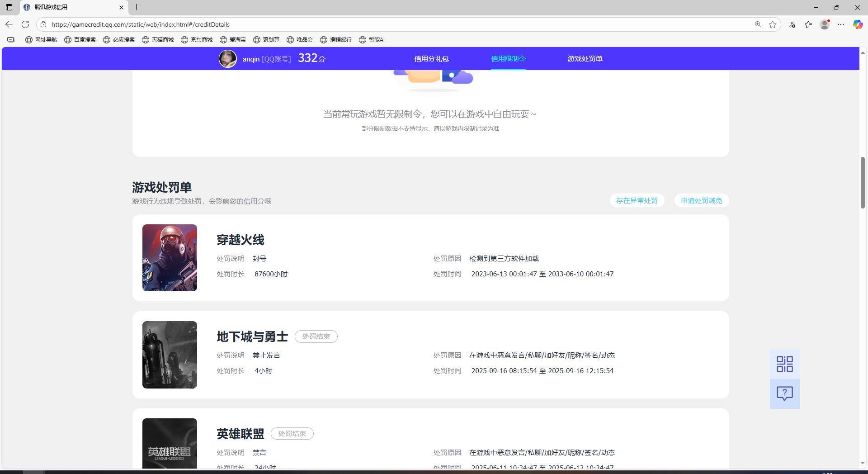
Task: Switch to the 游戏处罚单 tab
Action: (x=585, y=58)
